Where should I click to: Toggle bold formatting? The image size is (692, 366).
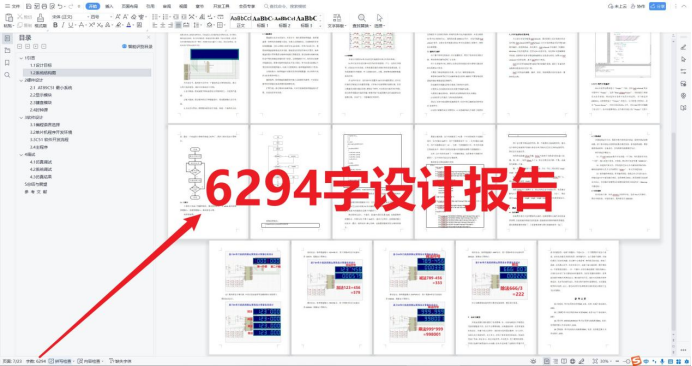(55, 25)
